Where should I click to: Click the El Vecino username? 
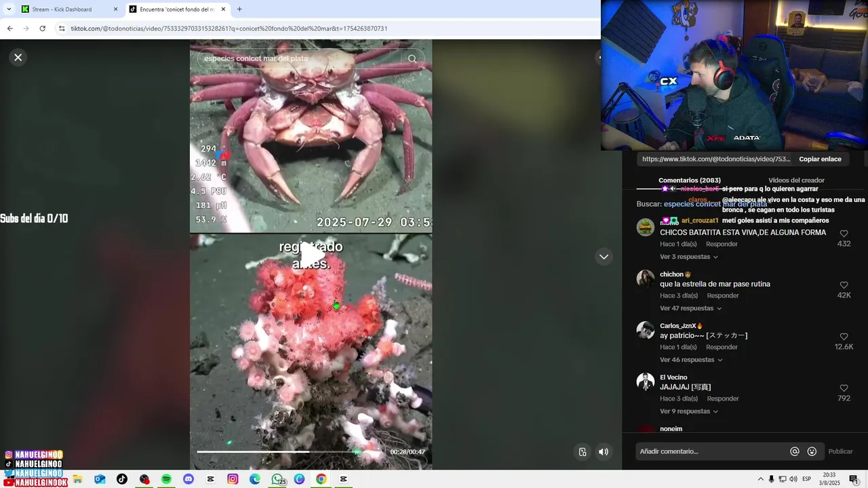[x=673, y=378]
